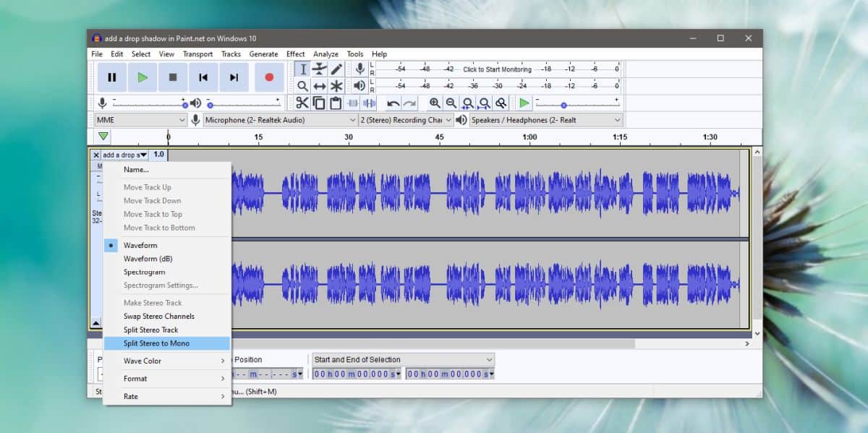Viewport: 868px width, 433px height.
Task: Click the Play-at-speed green button
Action: 524,103
